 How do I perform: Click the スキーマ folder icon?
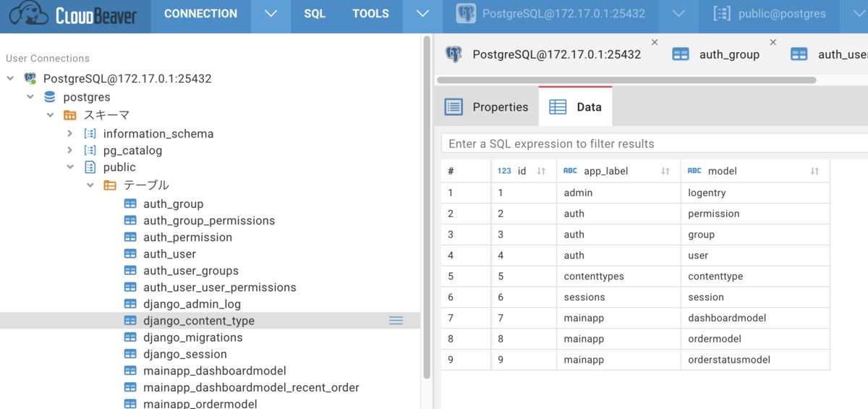click(70, 114)
